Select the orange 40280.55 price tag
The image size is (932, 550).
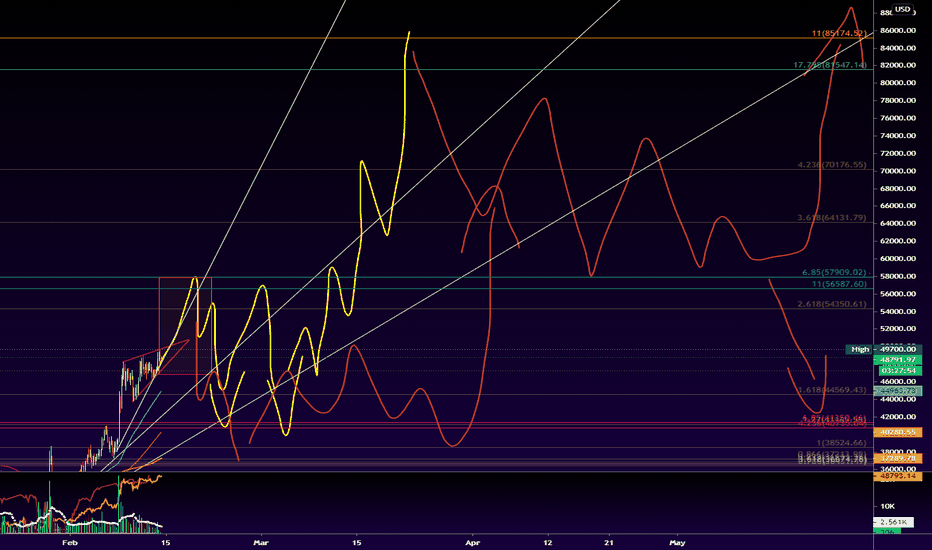[898, 432]
